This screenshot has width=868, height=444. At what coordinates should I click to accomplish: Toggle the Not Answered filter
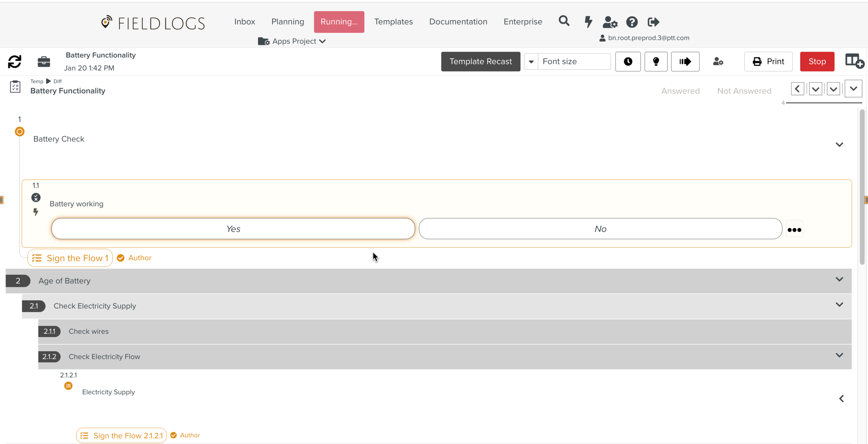pos(744,91)
